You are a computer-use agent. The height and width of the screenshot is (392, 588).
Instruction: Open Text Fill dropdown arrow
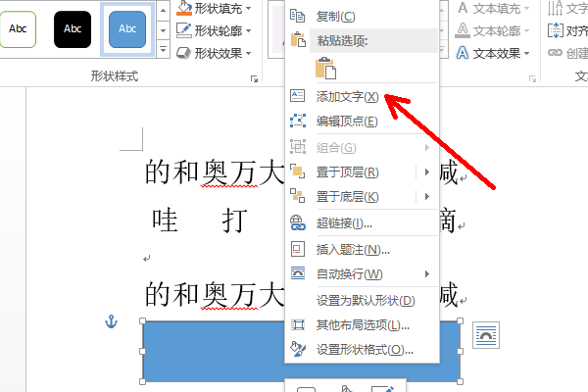tap(526, 8)
